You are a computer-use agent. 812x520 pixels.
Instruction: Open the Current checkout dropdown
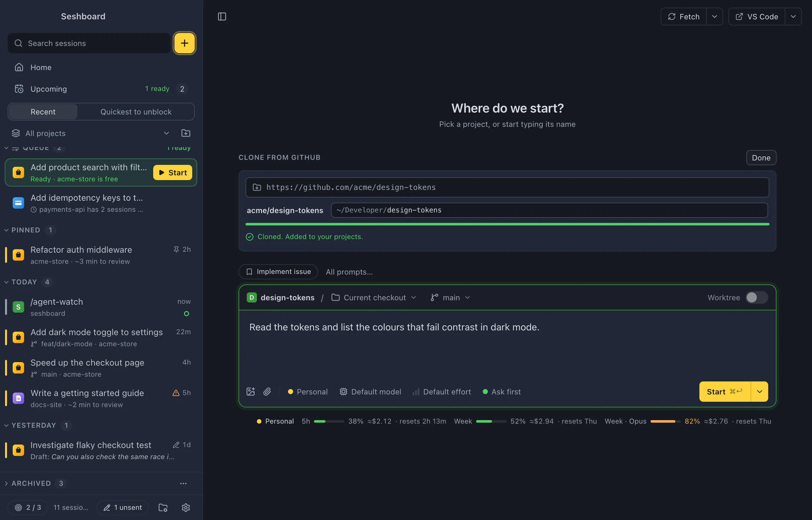pyautogui.click(x=374, y=297)
